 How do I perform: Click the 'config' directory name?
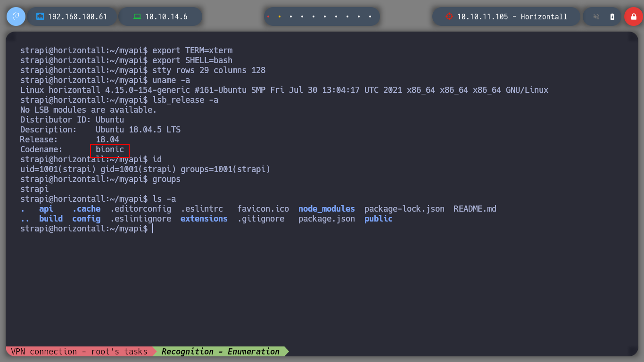coord(86,219)
